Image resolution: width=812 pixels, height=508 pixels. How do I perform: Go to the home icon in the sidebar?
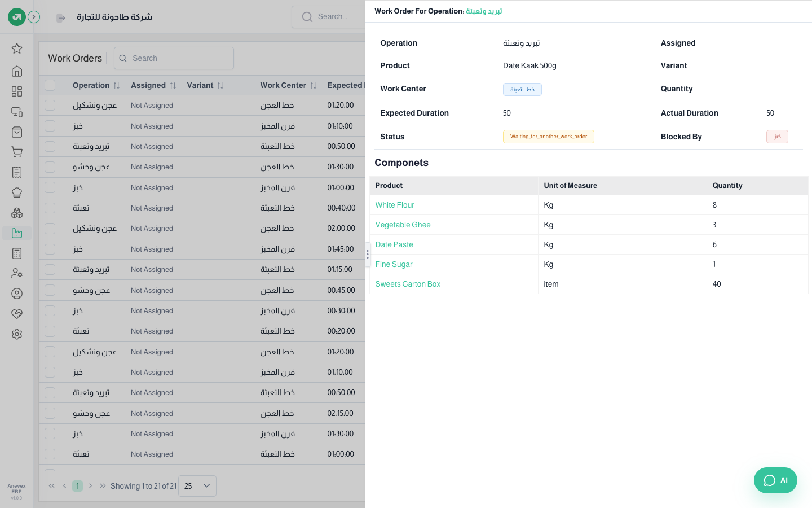17,71
